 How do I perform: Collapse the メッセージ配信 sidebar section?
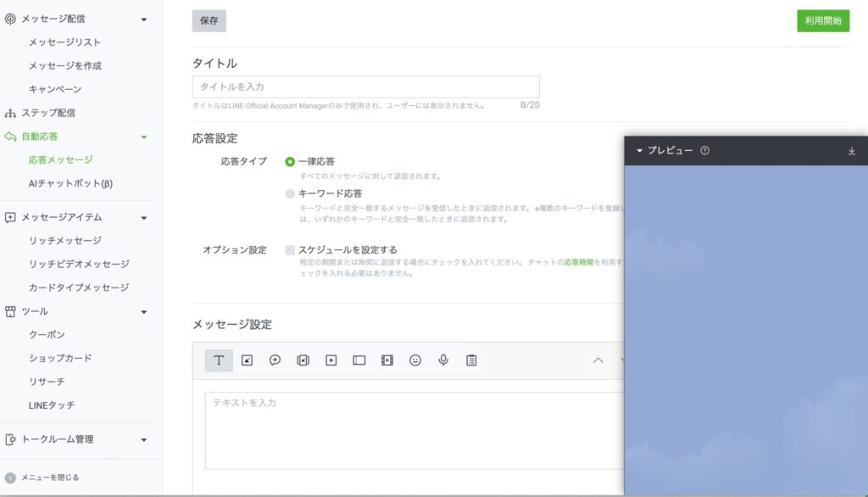(x=143, y=18)
